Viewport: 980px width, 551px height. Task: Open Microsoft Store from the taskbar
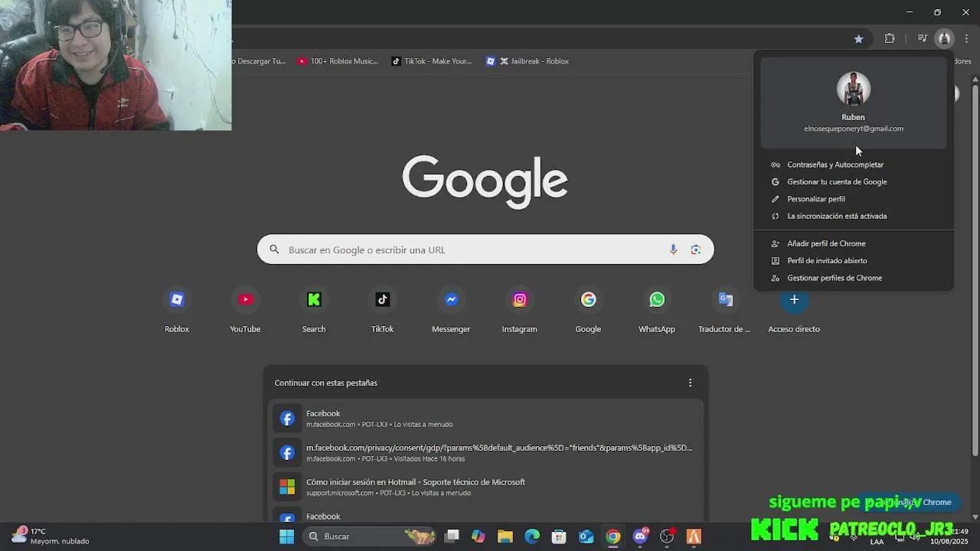click(x=559, y=536)
